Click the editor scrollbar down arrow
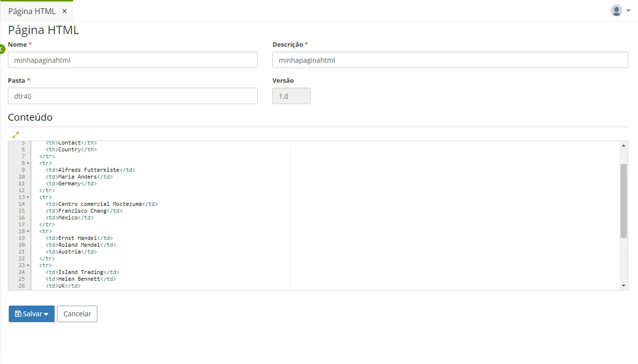The image size is (638, 364). tap(624, 286)
